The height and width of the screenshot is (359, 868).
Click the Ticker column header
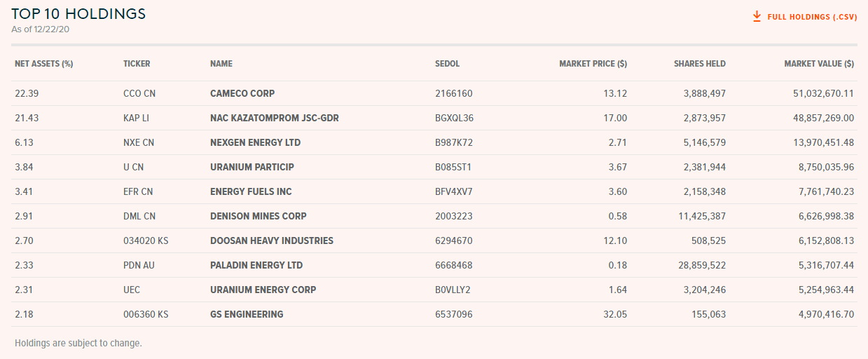pyautogui.click(x=137, y=64)
